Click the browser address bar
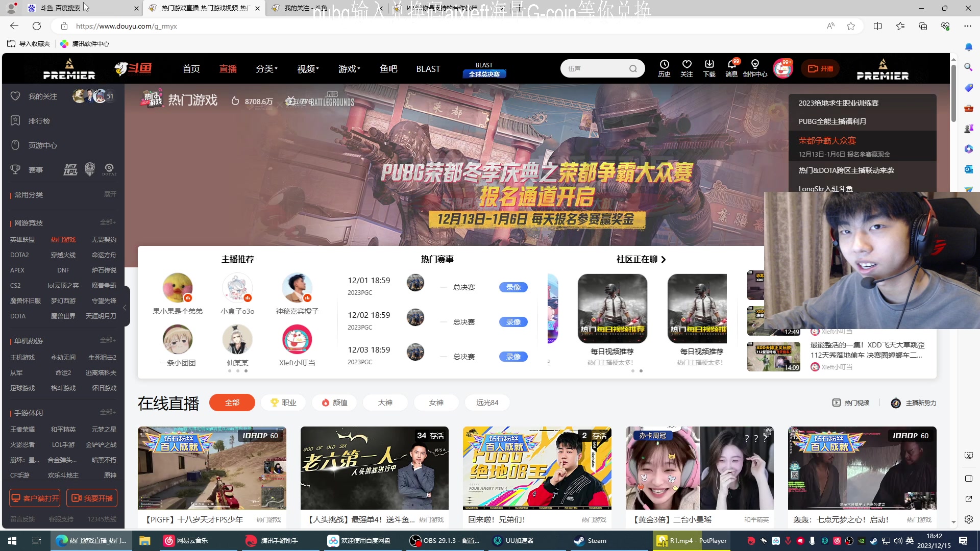The width and height of the screenshot is (980, 551). coord(444,26)
